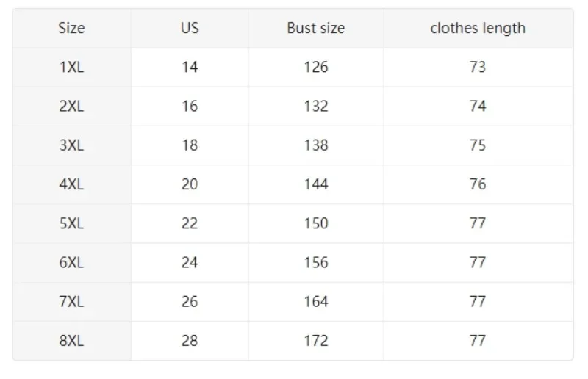Screen dimensions: 588x379
Task: Click the Size column header
Action: pos(71,28)
